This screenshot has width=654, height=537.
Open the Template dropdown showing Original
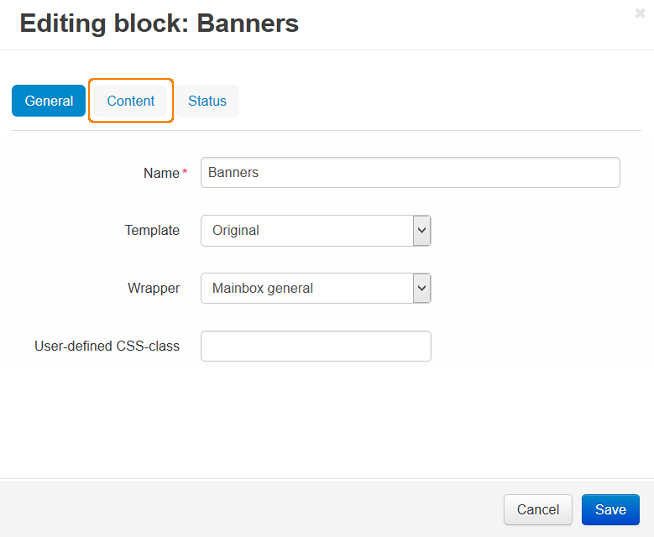point(316,231)
